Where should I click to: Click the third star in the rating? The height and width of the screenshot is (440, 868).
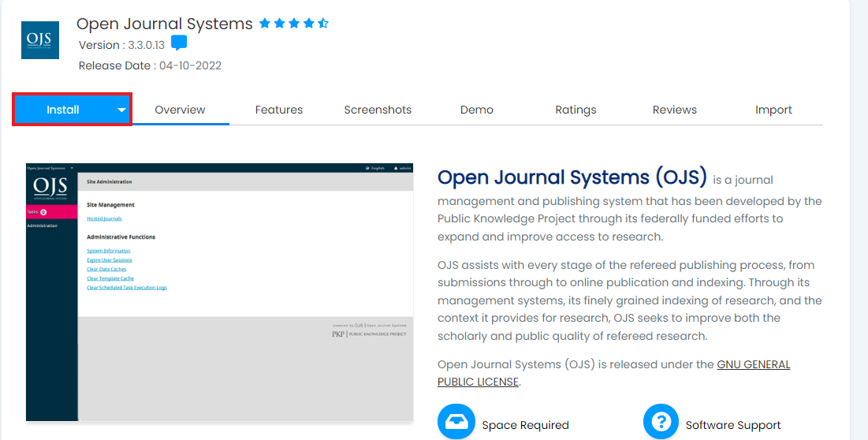coord(294,24)
